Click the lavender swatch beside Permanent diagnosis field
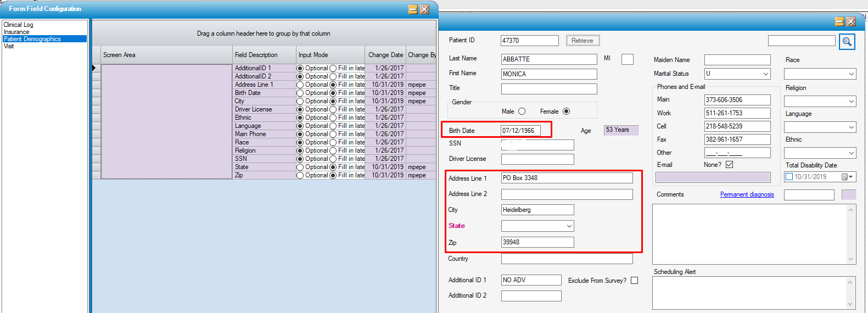 tap(848, 195)
